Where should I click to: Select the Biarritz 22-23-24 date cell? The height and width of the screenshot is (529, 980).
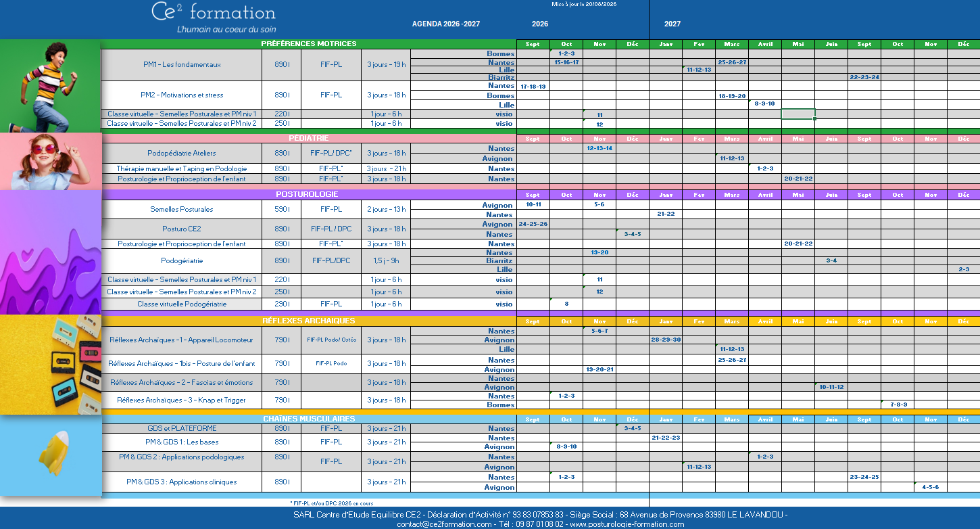(x=864, y=77)
